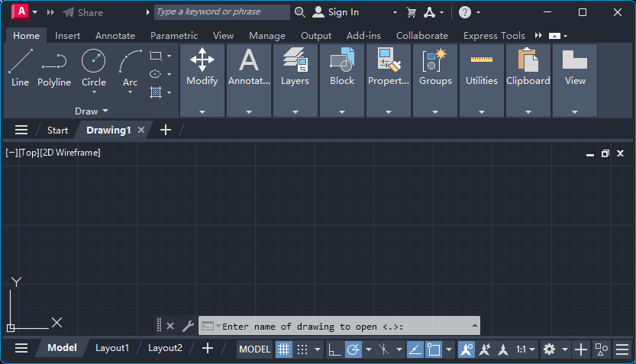The height and width of the screenshot is (364, 636).
Task: Open the Utilities panel
Action: (x=482, y=80)
